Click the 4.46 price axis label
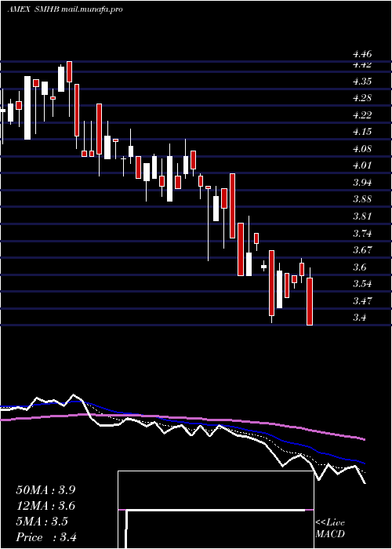 362,54
